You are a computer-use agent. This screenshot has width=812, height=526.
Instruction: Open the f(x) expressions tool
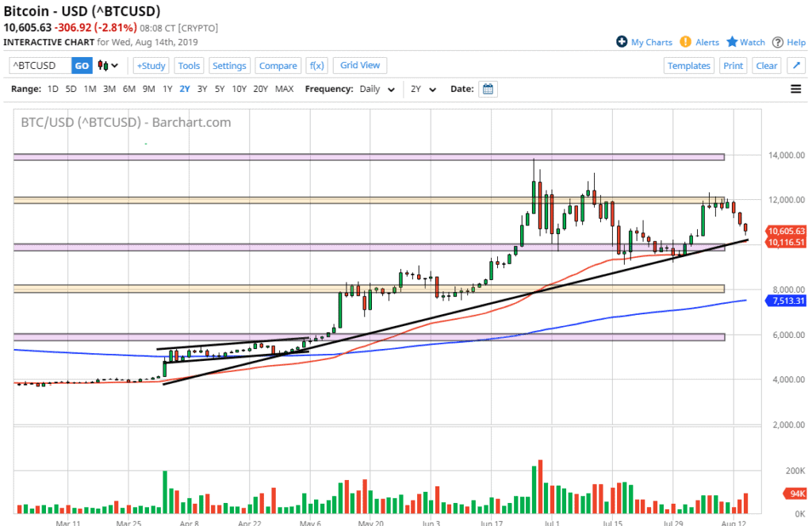click(317, 66)
